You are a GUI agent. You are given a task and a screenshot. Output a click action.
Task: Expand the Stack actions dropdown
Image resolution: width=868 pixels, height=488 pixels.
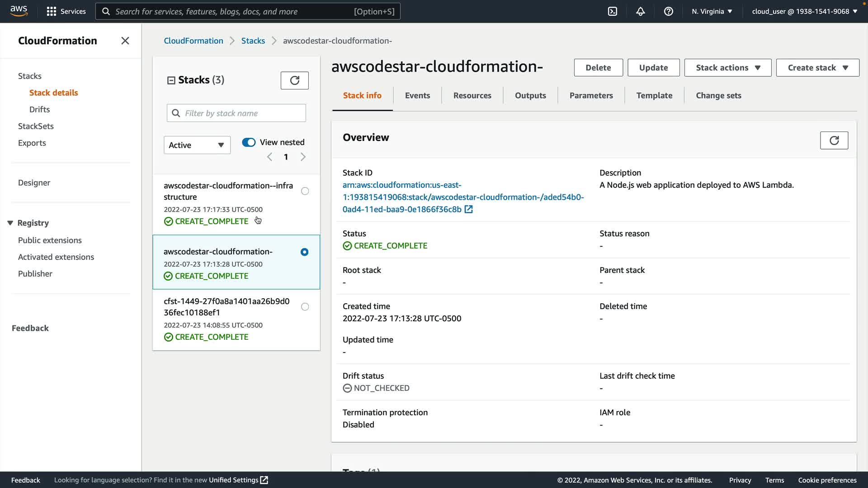[x=727, y=68]
